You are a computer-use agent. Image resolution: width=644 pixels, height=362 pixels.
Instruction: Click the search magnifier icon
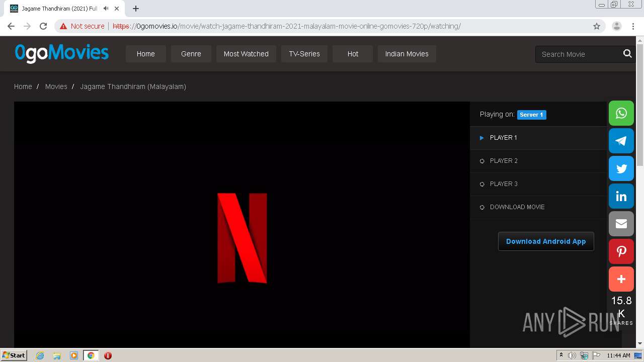627,54
